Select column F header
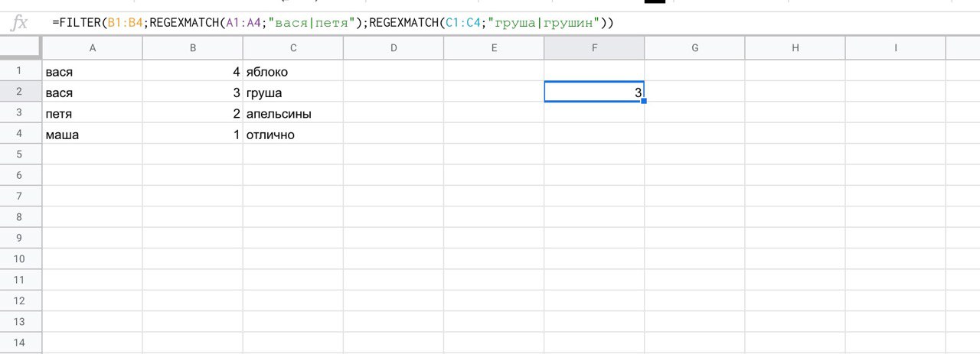The image size is (980, 354). 594,48
